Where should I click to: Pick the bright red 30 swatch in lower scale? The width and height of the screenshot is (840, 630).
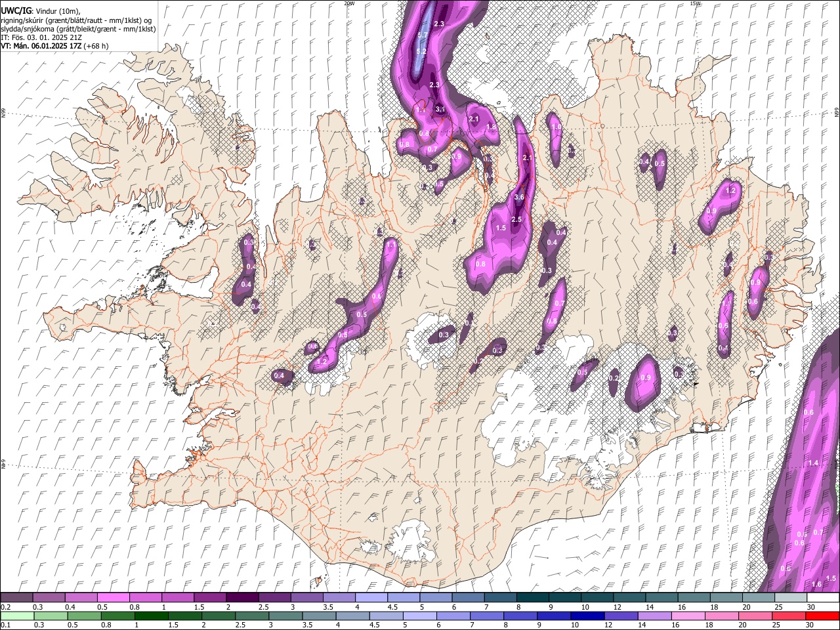tap(822, 616)
